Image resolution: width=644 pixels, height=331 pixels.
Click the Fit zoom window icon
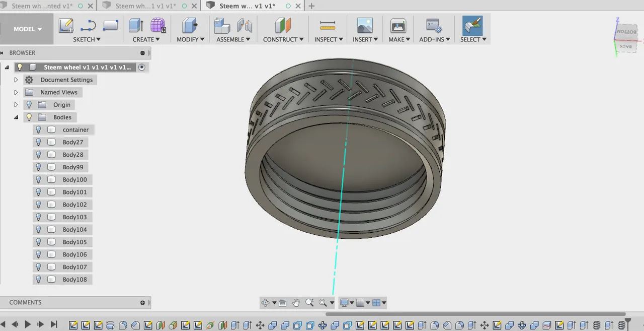(x=323, y=303)
